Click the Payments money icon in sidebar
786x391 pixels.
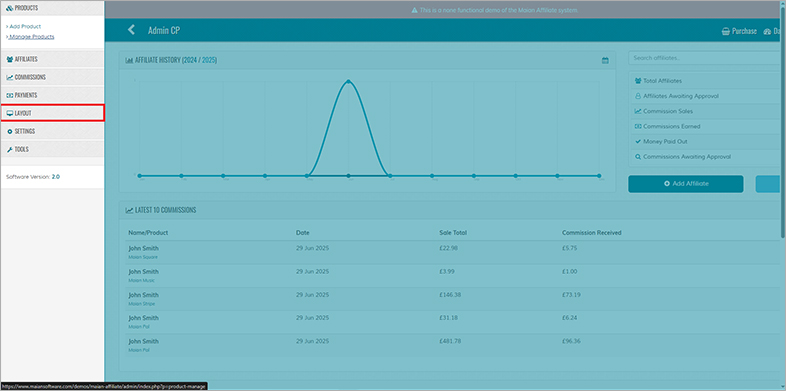pos(10,95)
